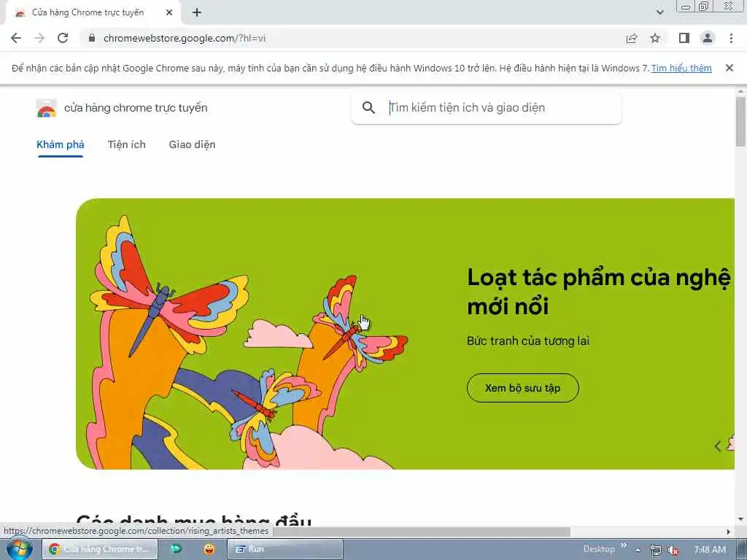Expand the tab search chevron
Viewport: 747px width, 560px height.
(x=659, y=12)
